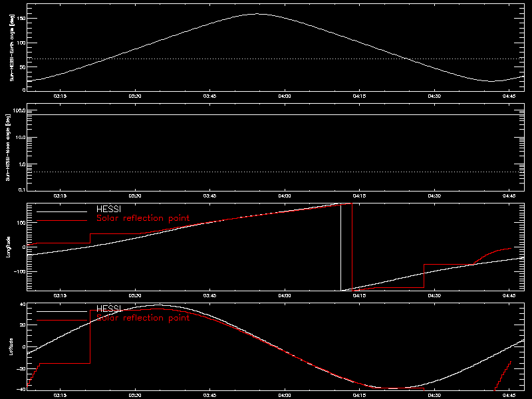Select the "HESSI" legend text in Latitude panel
The image size is (532, 399).
tap(108, 309)
